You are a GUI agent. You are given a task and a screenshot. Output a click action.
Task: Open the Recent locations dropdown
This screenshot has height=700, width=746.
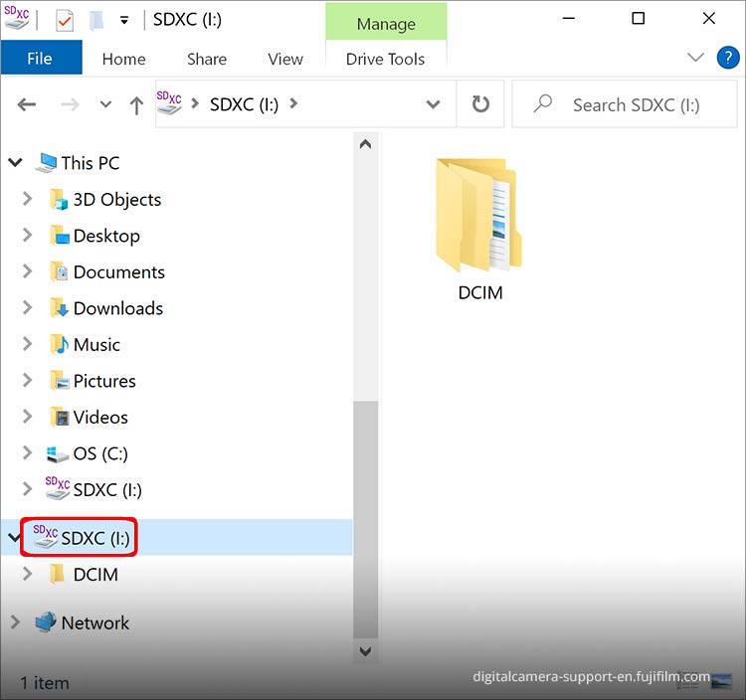(x=105, y=104)
